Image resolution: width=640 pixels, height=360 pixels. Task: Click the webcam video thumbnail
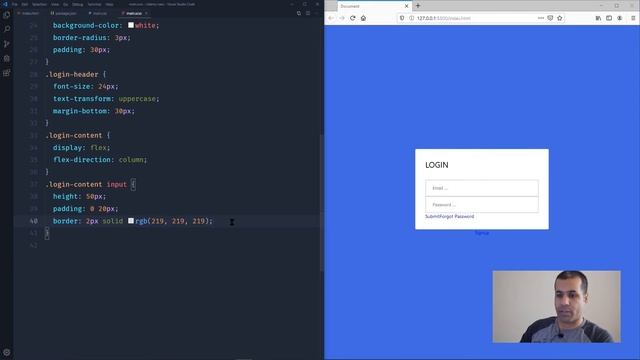coord(556,307)
